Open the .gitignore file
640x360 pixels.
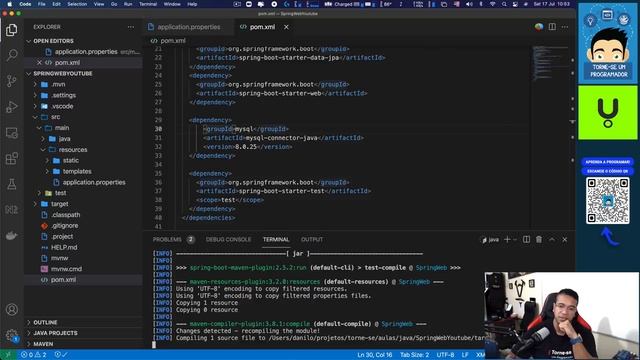(x=64, y=226)
